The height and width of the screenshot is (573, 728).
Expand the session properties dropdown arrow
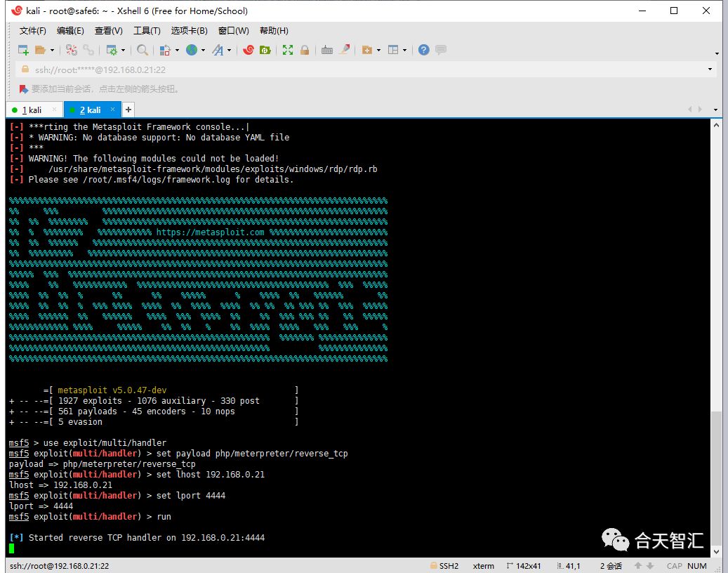(123, 50)
